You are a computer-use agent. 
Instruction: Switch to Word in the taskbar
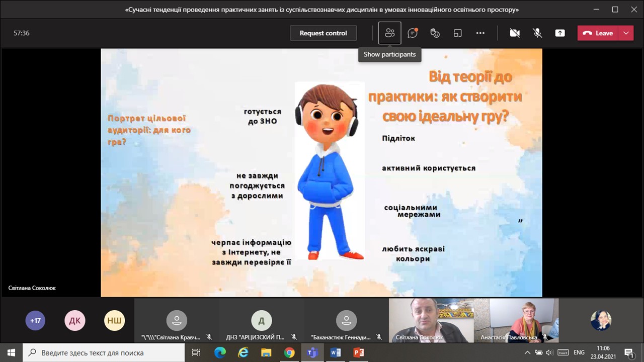coord(336,352)
